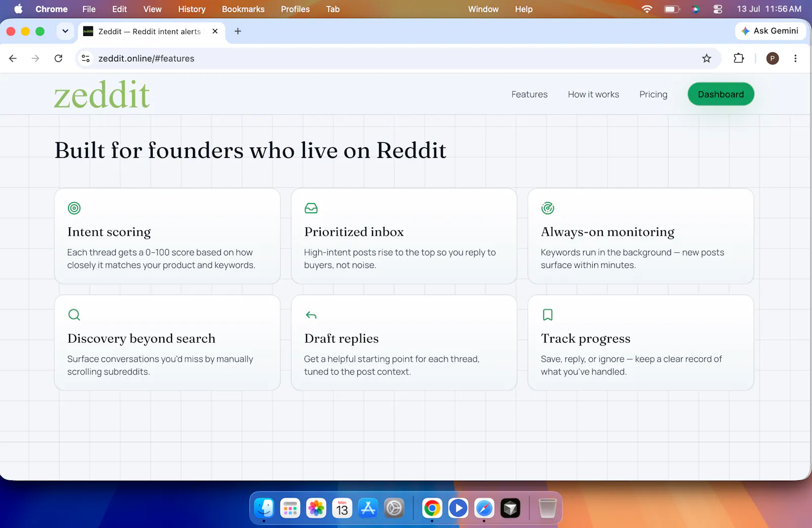Click the Track progress card heading

(x=586, y=339)
